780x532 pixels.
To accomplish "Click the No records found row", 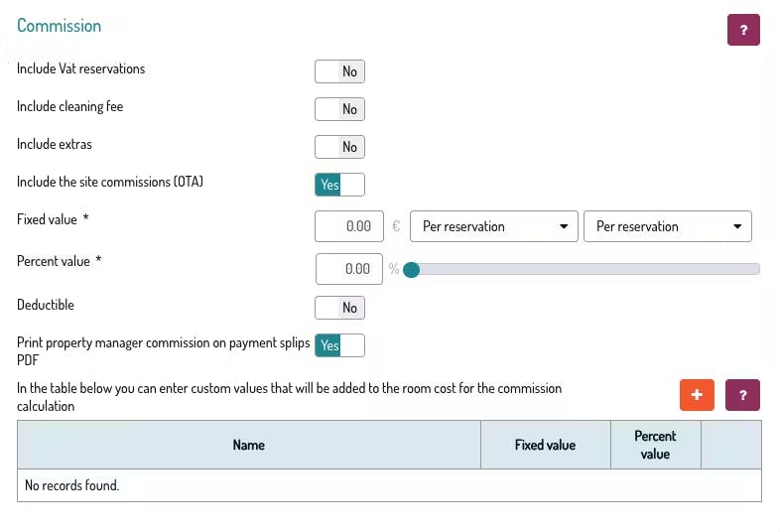I will 389,485.
